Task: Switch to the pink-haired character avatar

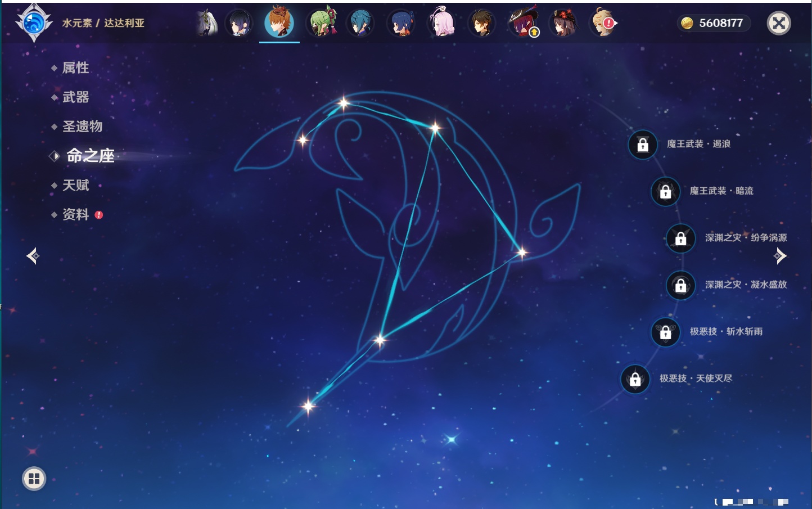Action: (442, 23)
